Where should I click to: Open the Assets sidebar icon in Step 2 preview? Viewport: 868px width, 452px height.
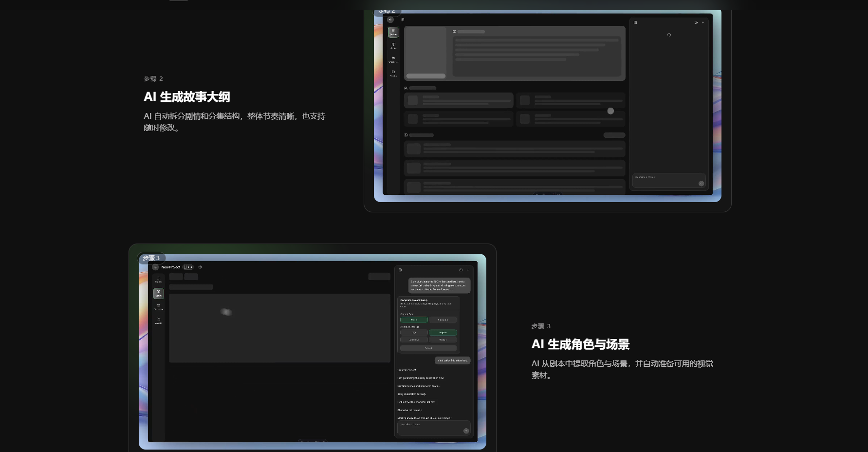coord(393,73)
